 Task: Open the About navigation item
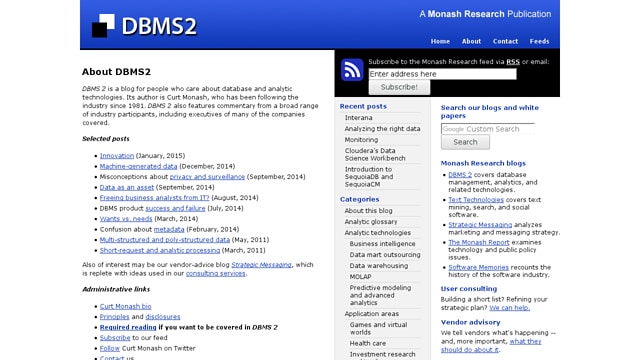tap(471, 41)
